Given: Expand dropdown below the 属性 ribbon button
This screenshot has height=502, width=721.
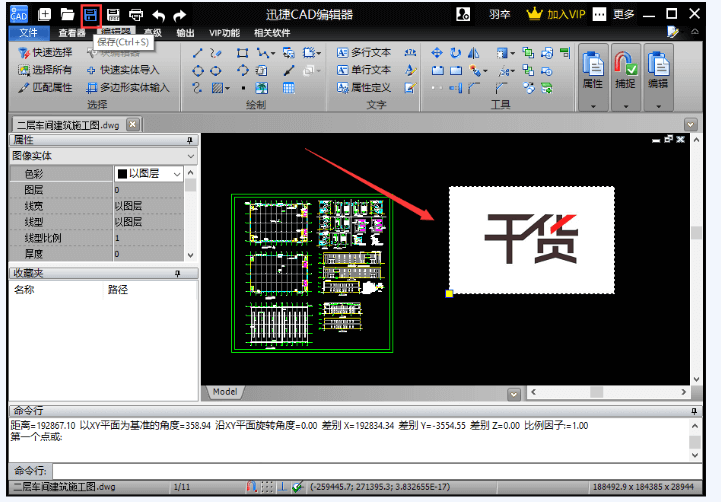Looking at the screenshot, I should (x=593, y=106).
